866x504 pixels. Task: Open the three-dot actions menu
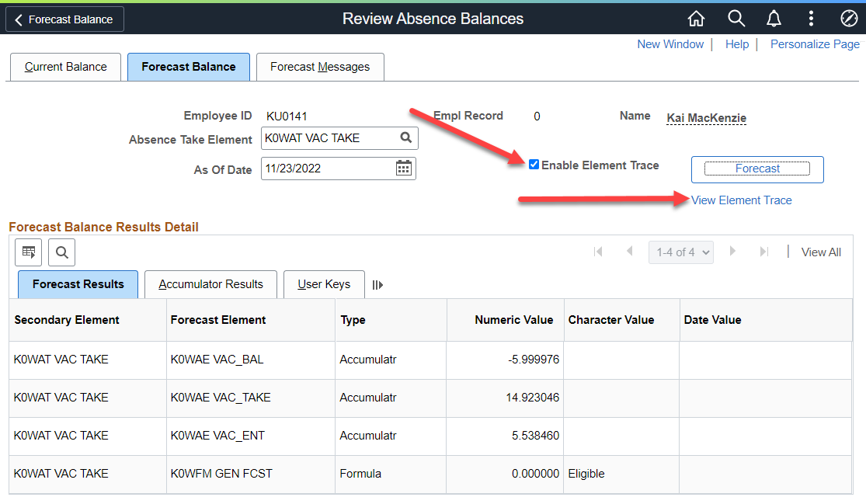tap(811, 19)
